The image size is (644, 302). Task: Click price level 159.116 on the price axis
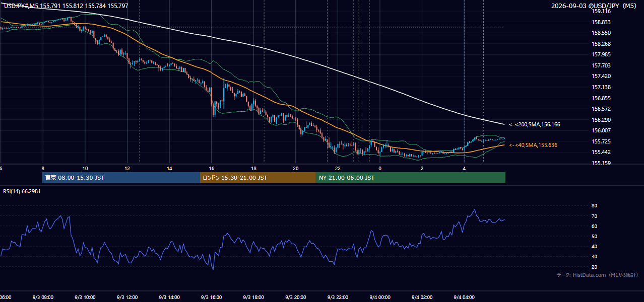click(x=601, y=11)
